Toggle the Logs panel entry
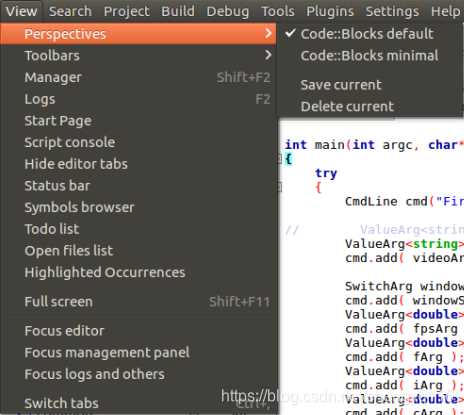464x415 pixels. point(138,99)
